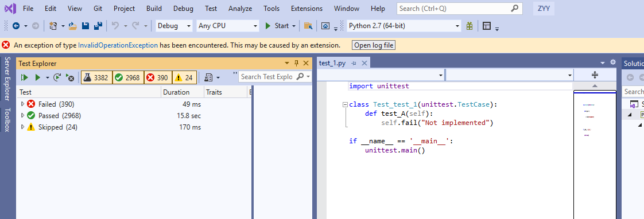Click the New Project toolbar icon
Viewport: 644px width, 219px height.
coord(53,26)
